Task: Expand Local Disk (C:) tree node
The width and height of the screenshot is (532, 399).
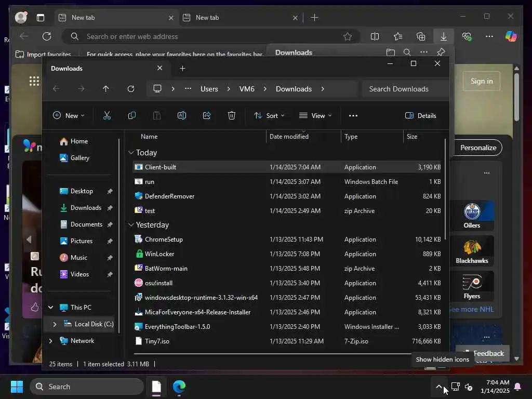Action: (55, 324)
